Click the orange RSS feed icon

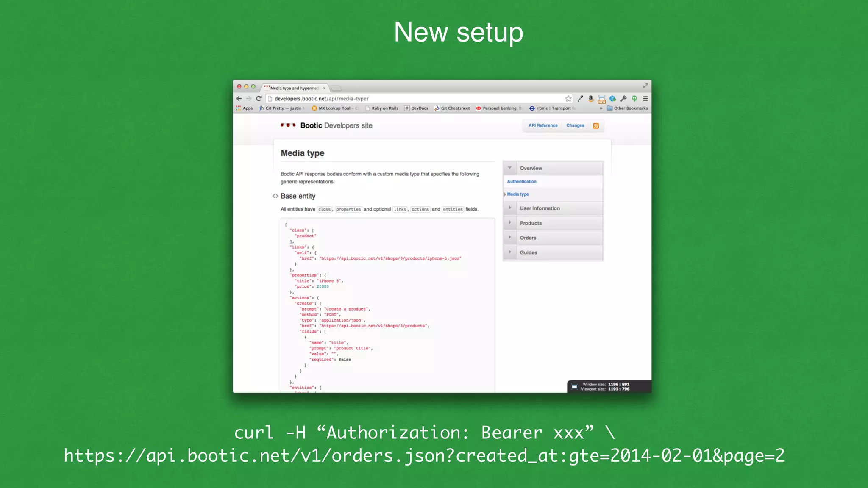(x=596, y=126)
